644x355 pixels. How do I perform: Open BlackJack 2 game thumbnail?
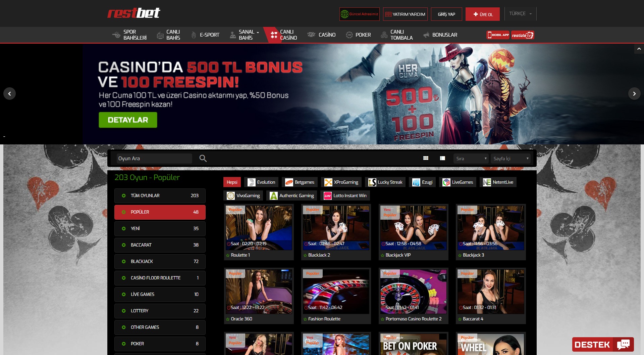pos(336,228)
